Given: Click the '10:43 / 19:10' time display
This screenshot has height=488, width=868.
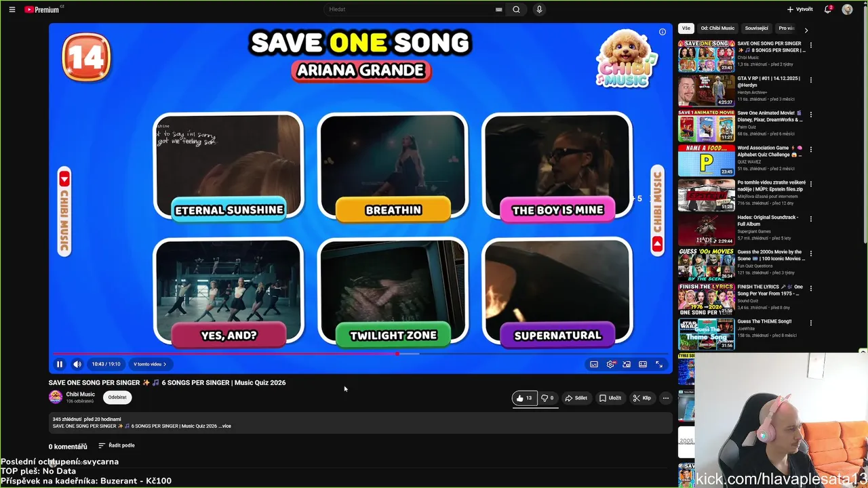Looking at the screenshot, I should tap(106, 364).
